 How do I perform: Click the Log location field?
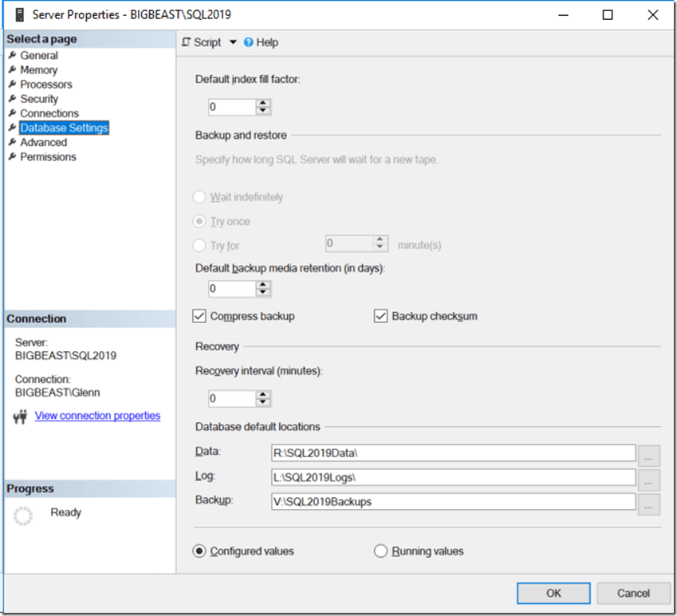[454, 477]
